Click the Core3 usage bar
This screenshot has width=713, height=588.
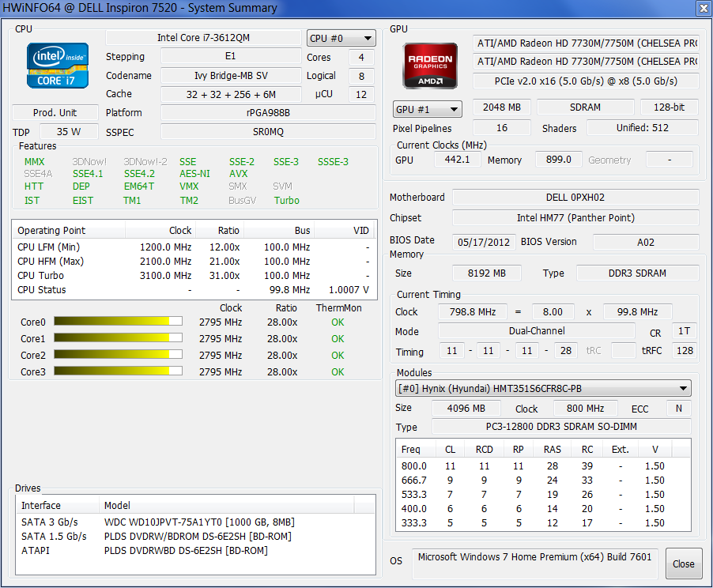[x=118, y=371]
